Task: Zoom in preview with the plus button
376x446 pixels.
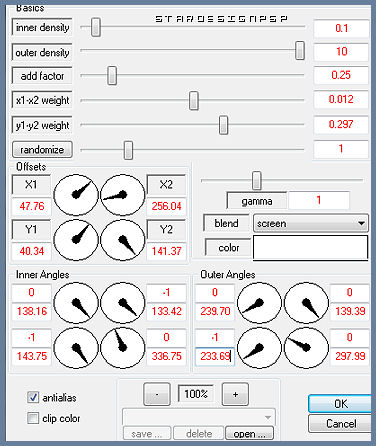Action: click(235, 394)
